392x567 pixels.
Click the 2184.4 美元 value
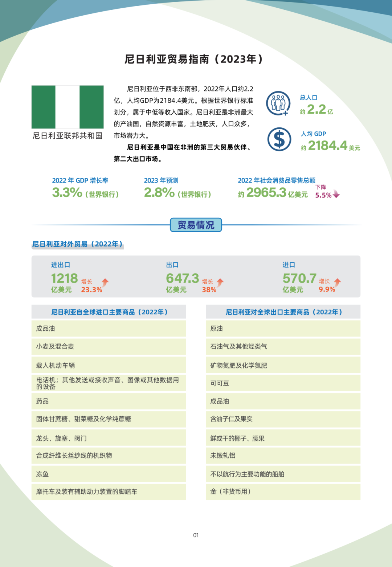tap(330, 146)
